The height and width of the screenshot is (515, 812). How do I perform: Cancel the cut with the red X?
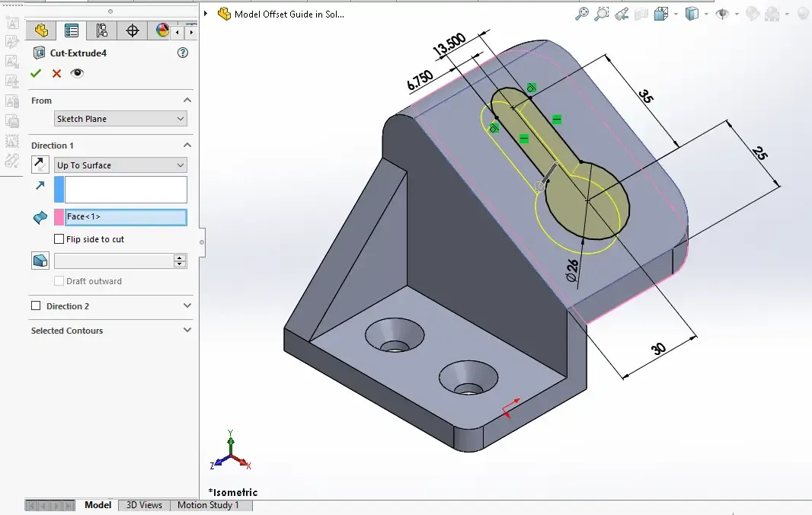coord(56,73)
